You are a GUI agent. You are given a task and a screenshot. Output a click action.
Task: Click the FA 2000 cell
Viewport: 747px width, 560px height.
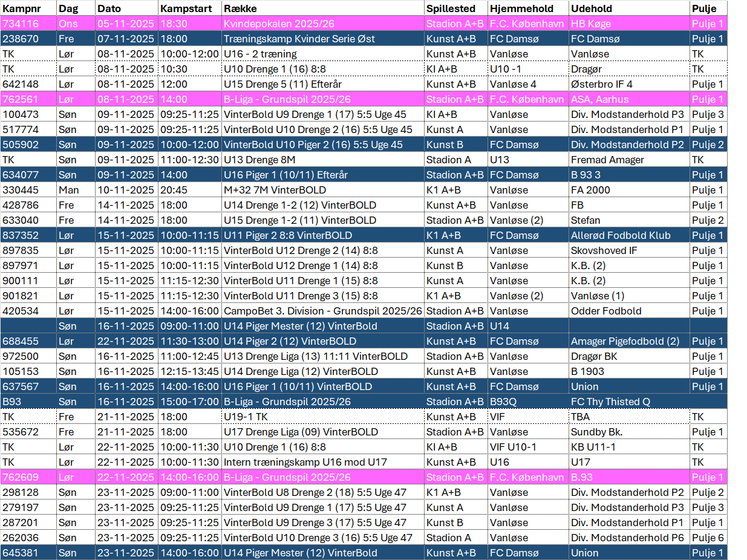590,190
